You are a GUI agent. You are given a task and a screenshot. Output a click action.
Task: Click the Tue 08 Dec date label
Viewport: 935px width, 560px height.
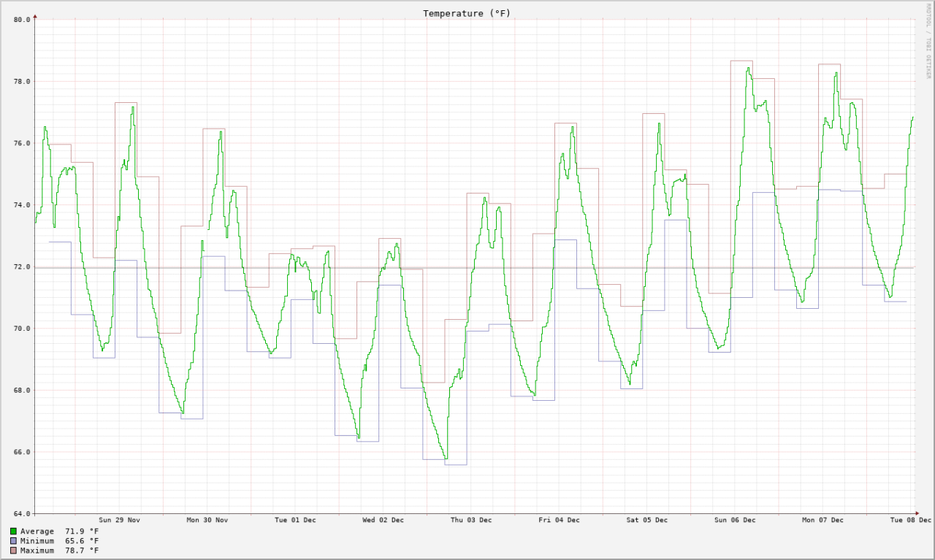pos(910,520)
